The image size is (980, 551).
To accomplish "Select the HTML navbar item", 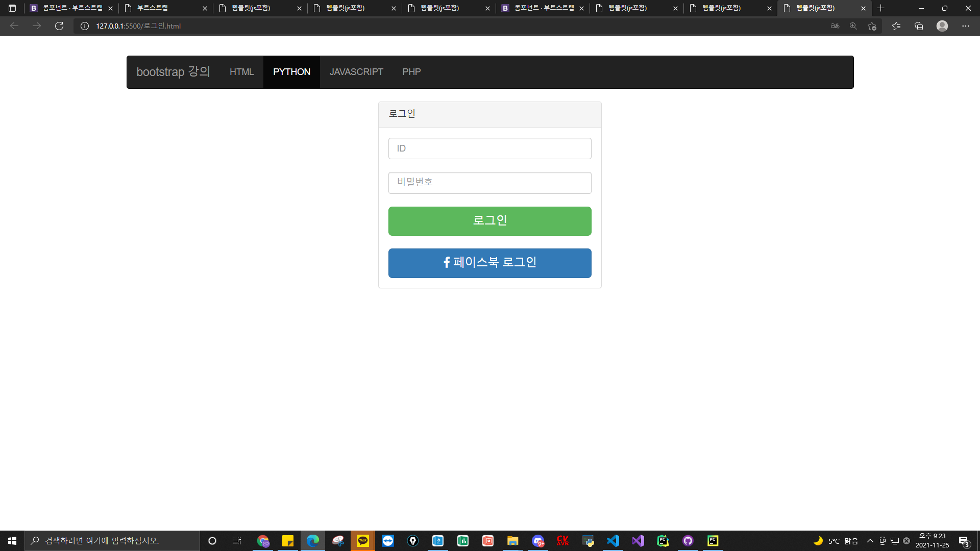I will coord(241,72).
